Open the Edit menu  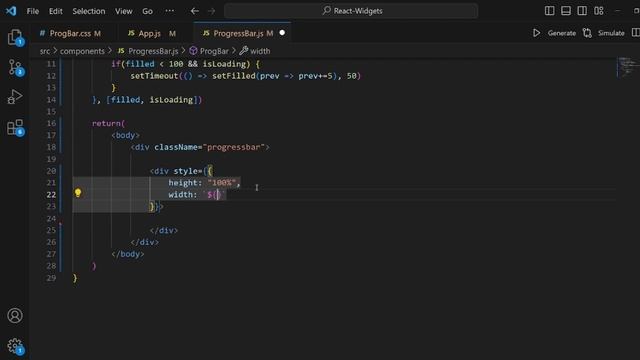click(56, 11)
